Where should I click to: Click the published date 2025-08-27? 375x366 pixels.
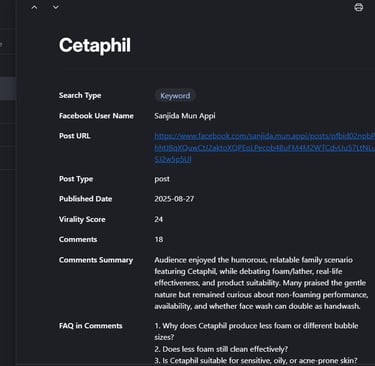point(174,199)
